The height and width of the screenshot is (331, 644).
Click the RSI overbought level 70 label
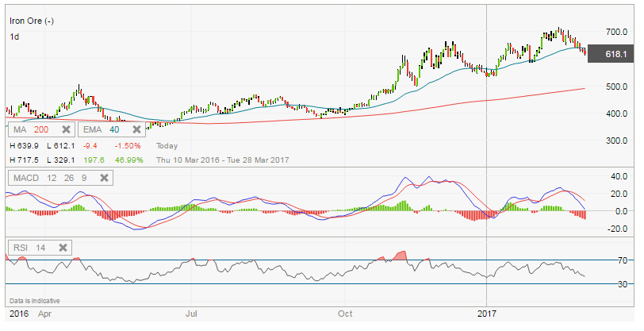click(623, 260)
